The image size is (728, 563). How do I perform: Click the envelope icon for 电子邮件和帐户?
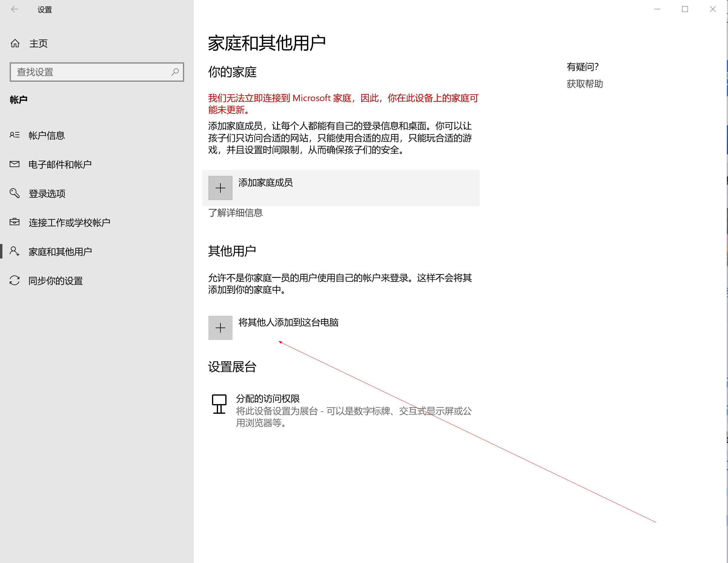15,164
